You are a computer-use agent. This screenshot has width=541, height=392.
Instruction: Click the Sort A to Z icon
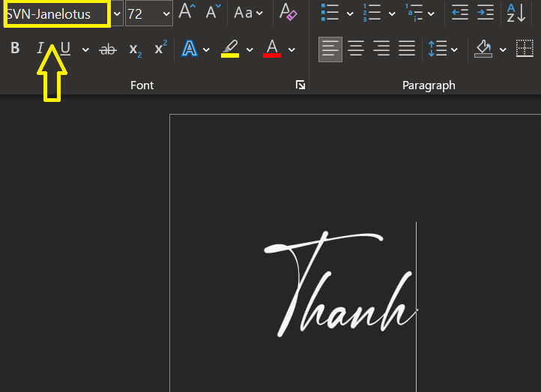click(x=516, y=13)
